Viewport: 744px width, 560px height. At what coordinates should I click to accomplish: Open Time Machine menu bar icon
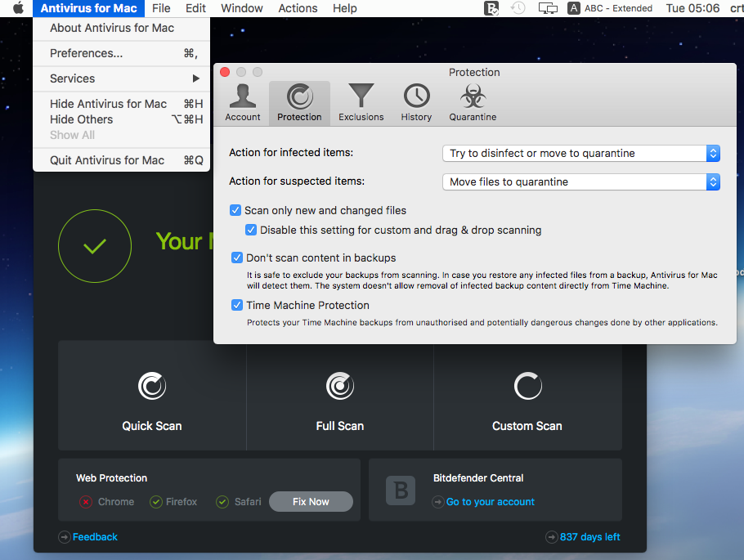pyautogui.click(x=518, y=8)
